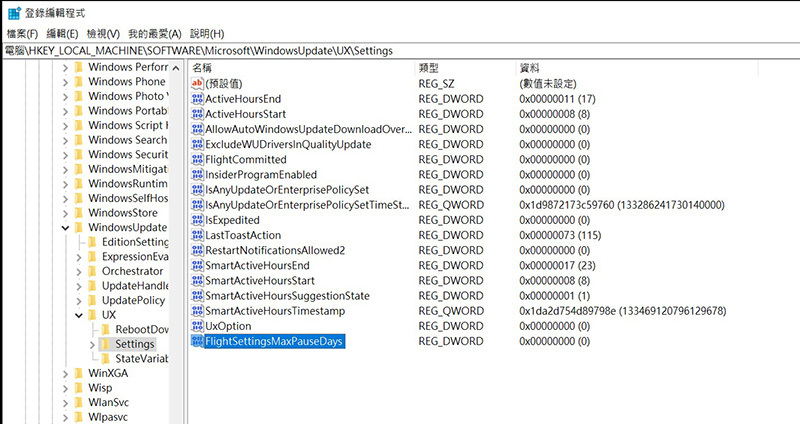
Task: Select the Windows Phone tree item
Action: 127,81
